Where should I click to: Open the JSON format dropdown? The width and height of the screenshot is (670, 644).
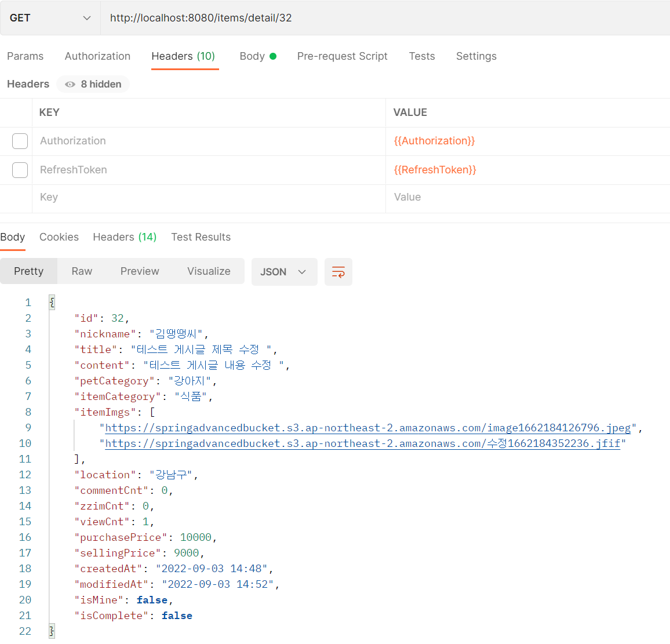[284, 272]
